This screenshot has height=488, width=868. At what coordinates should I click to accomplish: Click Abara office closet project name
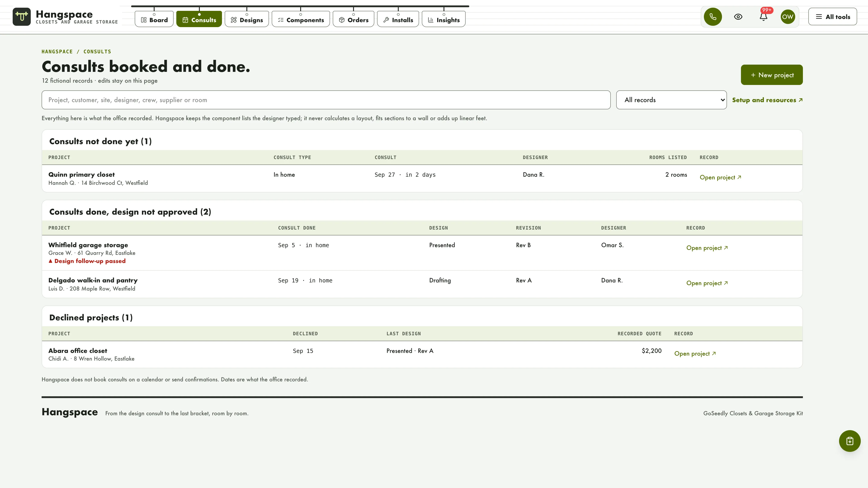tap(78, 351)
